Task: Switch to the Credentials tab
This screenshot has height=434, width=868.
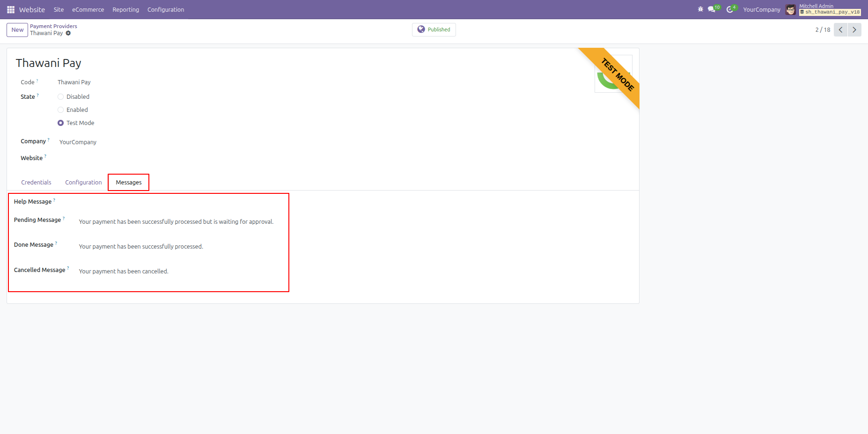Action: (36, 183)
